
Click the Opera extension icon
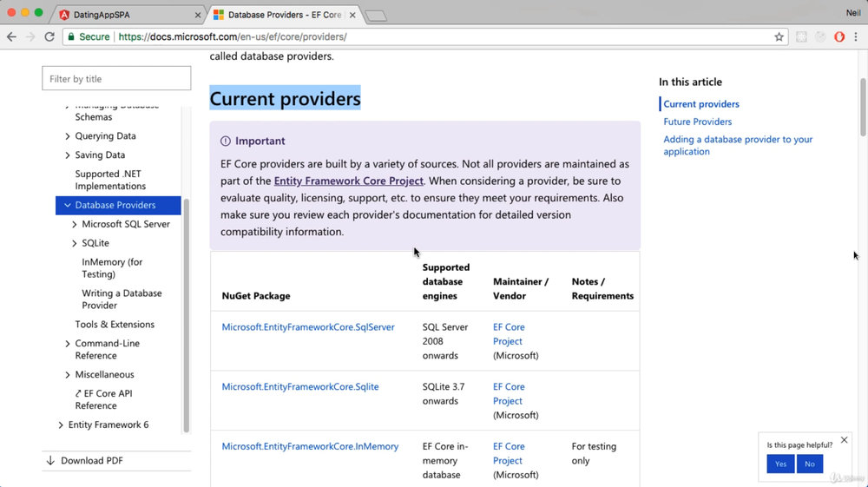point(839,37)
